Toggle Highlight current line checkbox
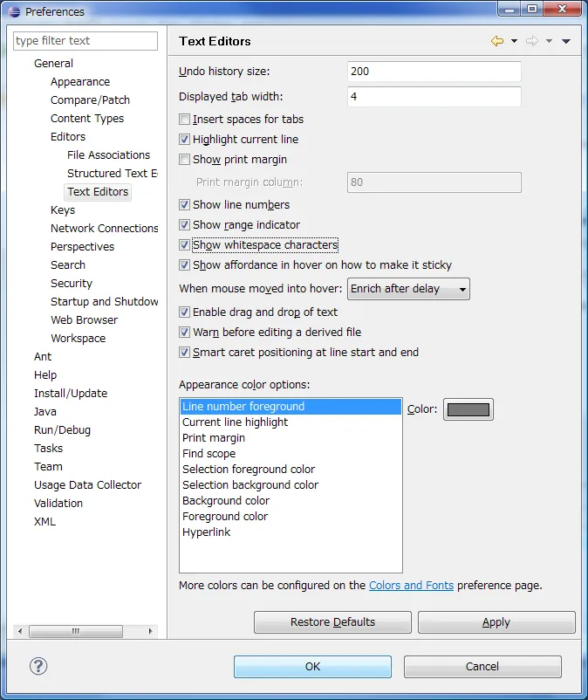588x700 pixels. coord(184,140)
